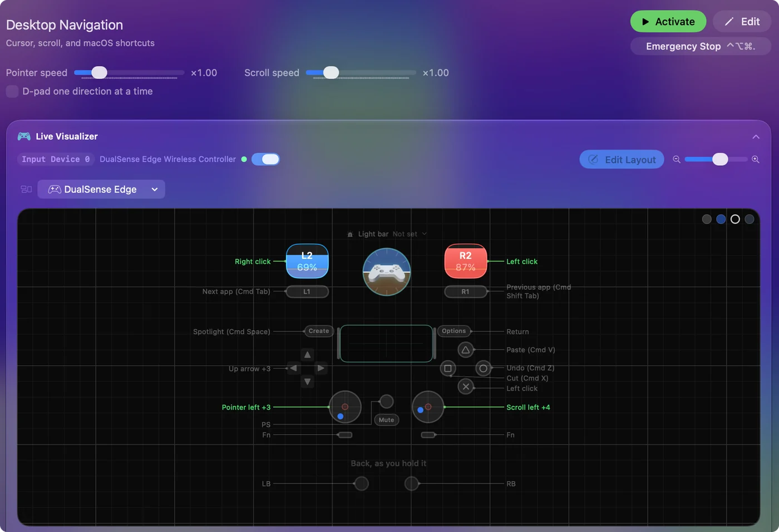Select the D-pad left arrow
This screenshot has height=532, width=779.
pos(294,368)
